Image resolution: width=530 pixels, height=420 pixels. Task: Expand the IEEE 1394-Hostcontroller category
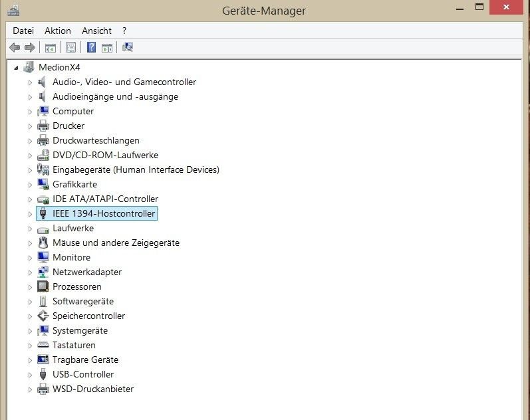30,214
